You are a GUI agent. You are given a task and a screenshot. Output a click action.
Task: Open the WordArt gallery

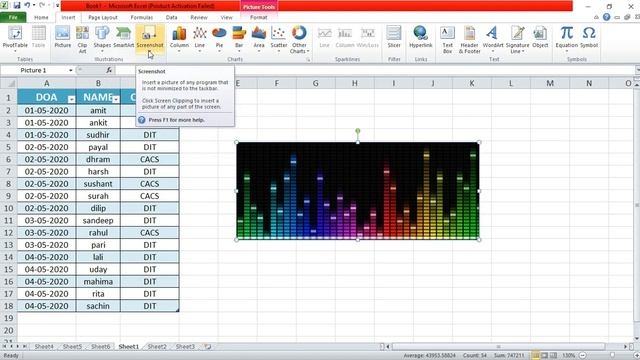[x=493, y=38]
